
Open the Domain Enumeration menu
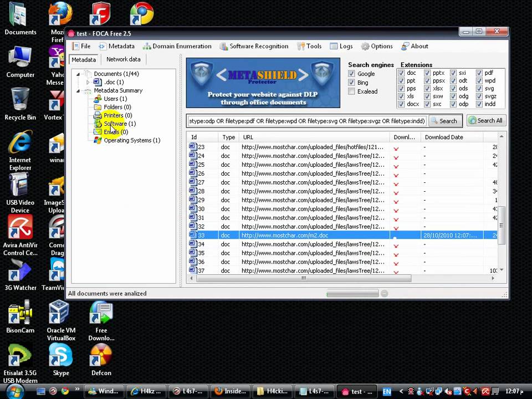(x=177, y=46)
